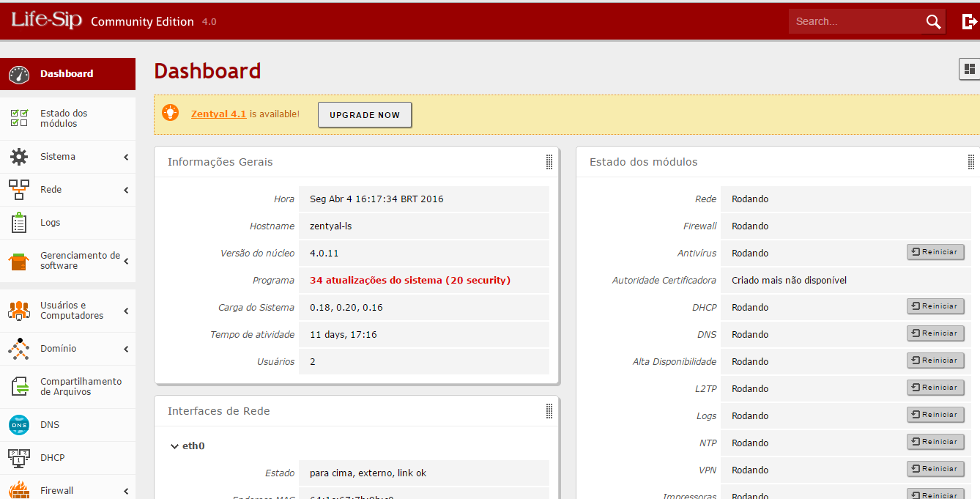Open the dashboard widget configuration icon

tap(969, 69)
